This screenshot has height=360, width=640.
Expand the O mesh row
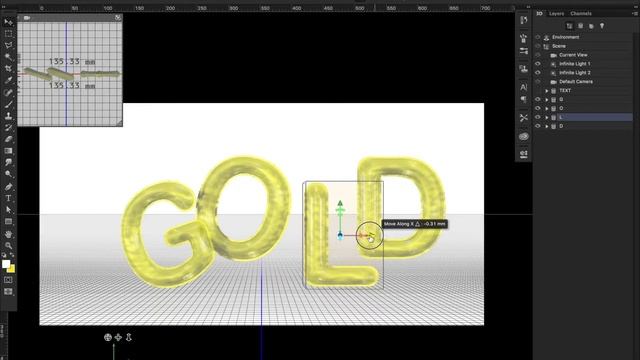[547, 109]
